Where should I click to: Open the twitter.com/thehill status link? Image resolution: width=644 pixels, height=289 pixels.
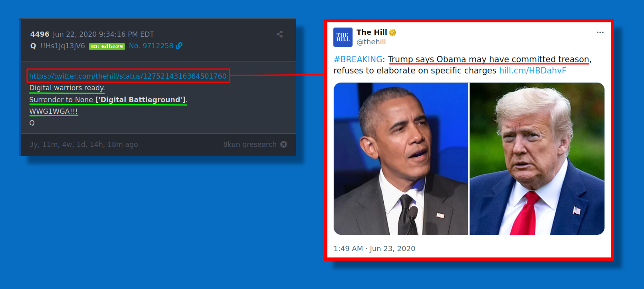point(128,76)
